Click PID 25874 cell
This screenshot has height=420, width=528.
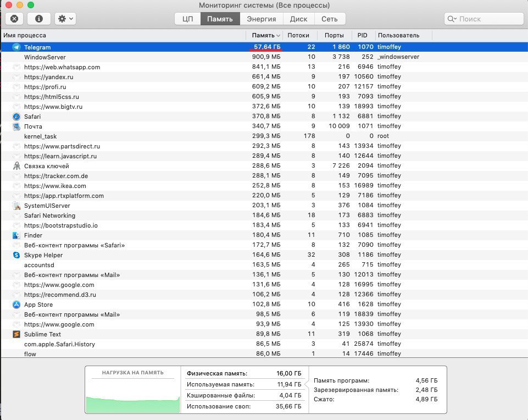(x=364, y=344)
